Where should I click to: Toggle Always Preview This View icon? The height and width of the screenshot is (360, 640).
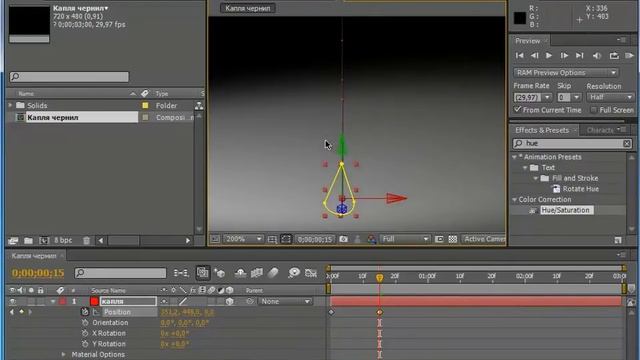[x=215, y=239]
